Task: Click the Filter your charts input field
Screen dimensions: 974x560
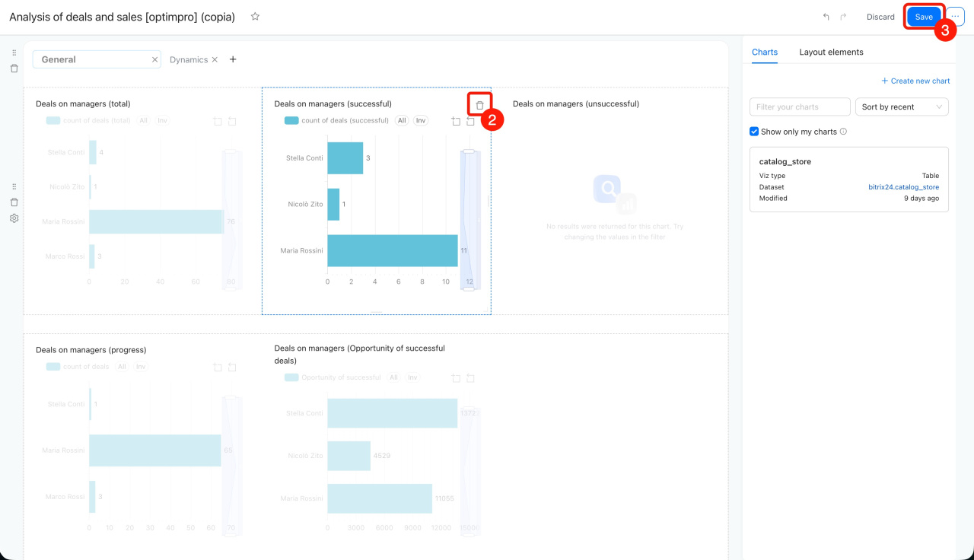Action: click(x=800, y=107)
